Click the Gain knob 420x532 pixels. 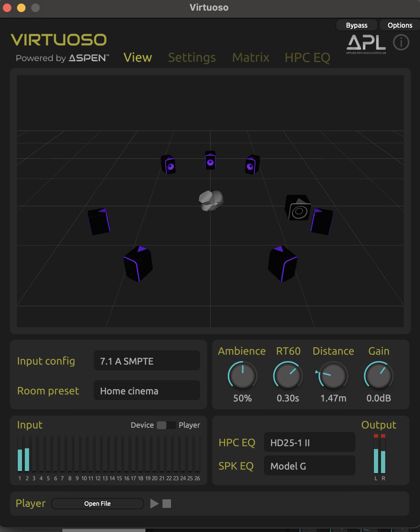pos(379,375)
